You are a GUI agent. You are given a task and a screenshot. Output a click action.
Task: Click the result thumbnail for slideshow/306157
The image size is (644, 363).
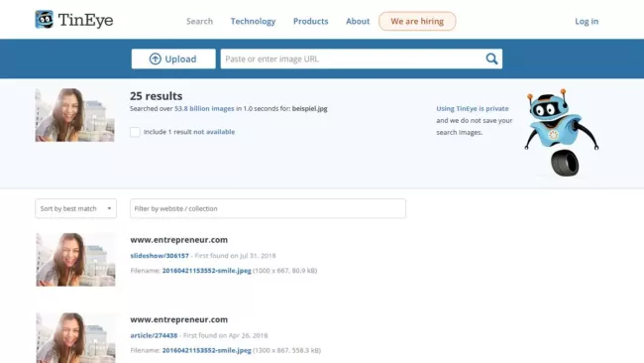pyautogui.click(x=75, y=260)
